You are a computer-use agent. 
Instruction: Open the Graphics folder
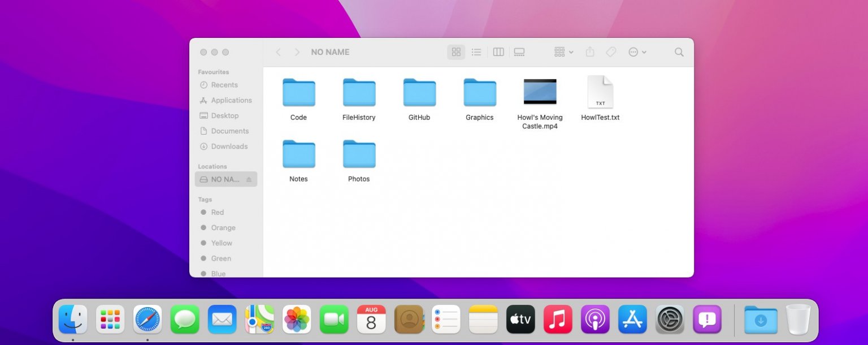point(479,92)
